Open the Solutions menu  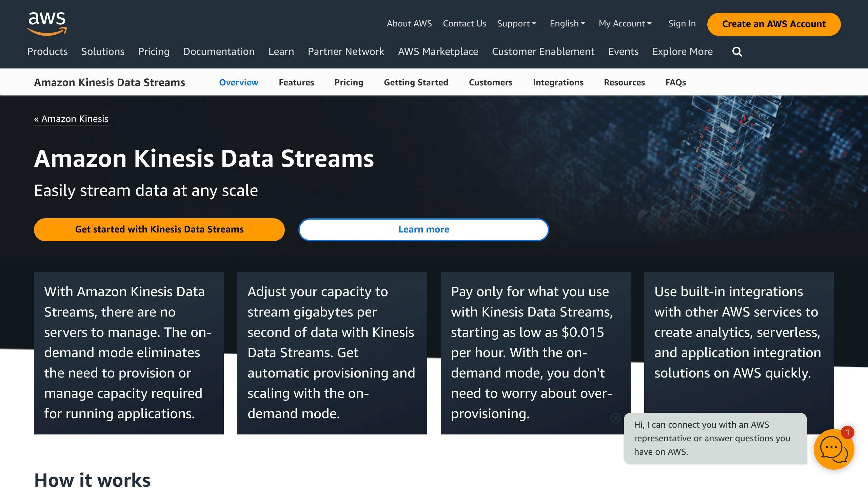(x=103, y=52)
